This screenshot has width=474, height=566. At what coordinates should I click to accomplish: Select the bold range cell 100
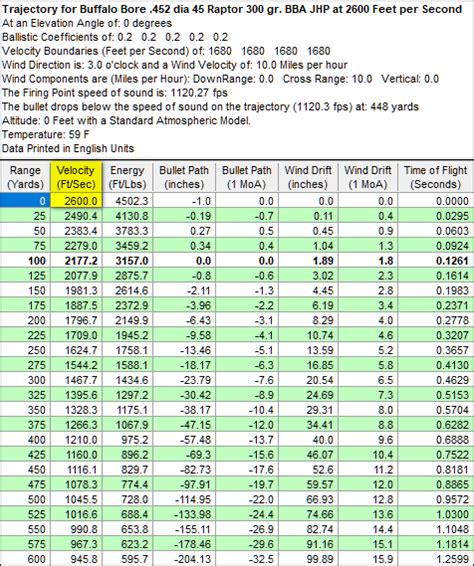[x=25, y=261]
